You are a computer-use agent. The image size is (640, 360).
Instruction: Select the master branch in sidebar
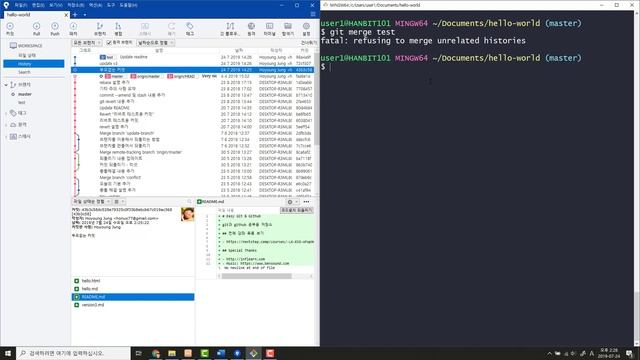24,94
